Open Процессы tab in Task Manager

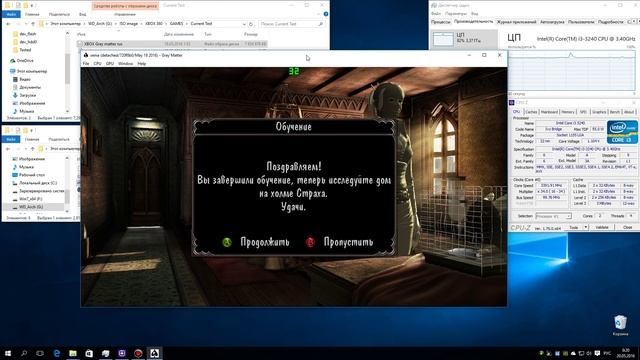tap(440, 22)
